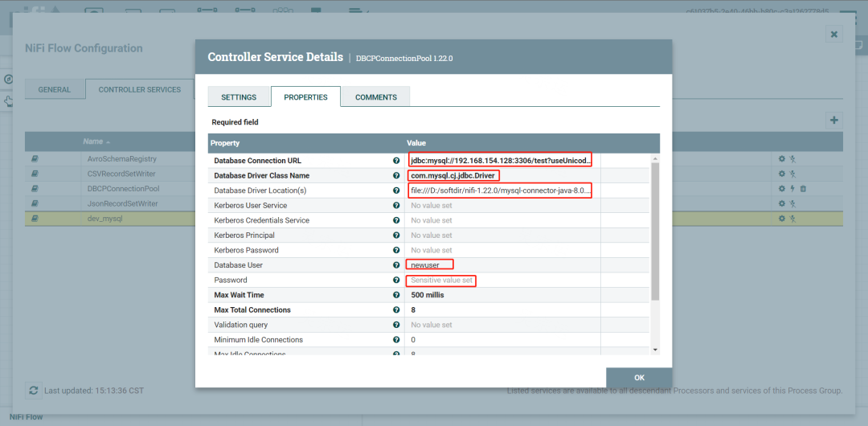Refresh the controller services list

pyautogui.click(x=34, y=391)
